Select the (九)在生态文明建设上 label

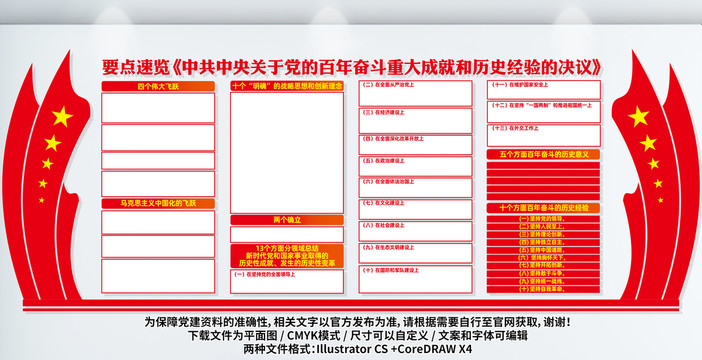388,247
